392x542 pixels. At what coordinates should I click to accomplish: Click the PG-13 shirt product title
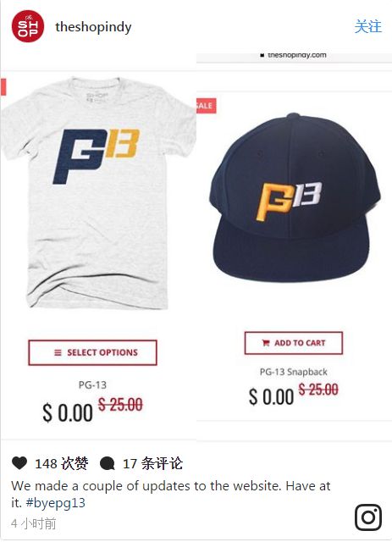pos(92,384)
